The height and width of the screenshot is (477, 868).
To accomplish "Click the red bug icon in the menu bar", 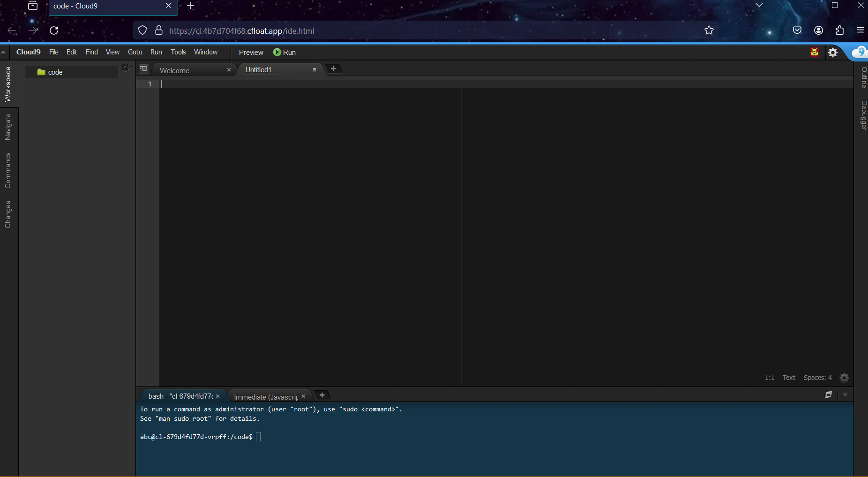I will point(815,52).
